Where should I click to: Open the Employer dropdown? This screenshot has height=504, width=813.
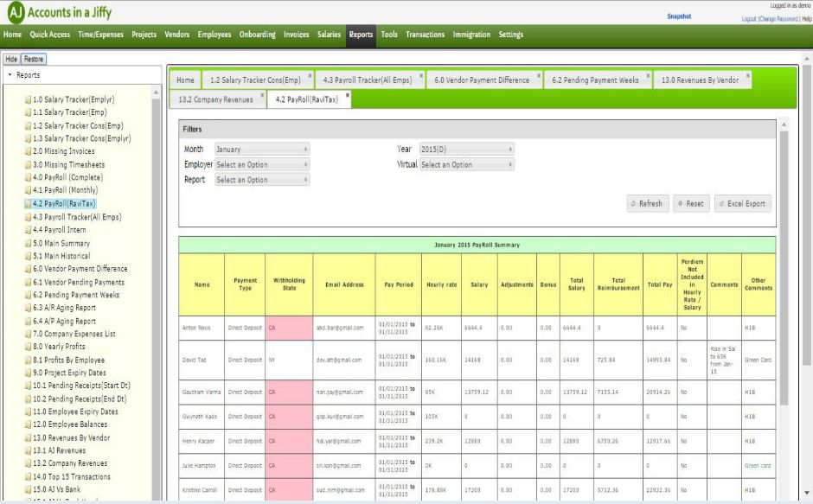tap(262, 164)
